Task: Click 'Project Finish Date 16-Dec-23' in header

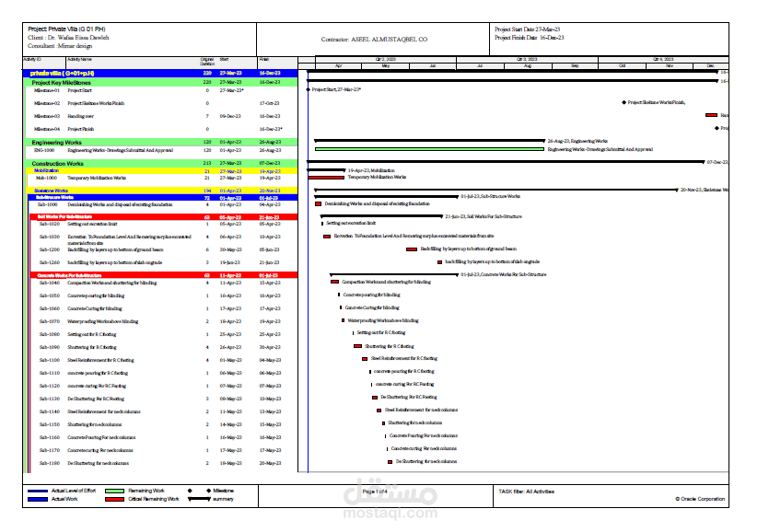Action: coord(530,38)
